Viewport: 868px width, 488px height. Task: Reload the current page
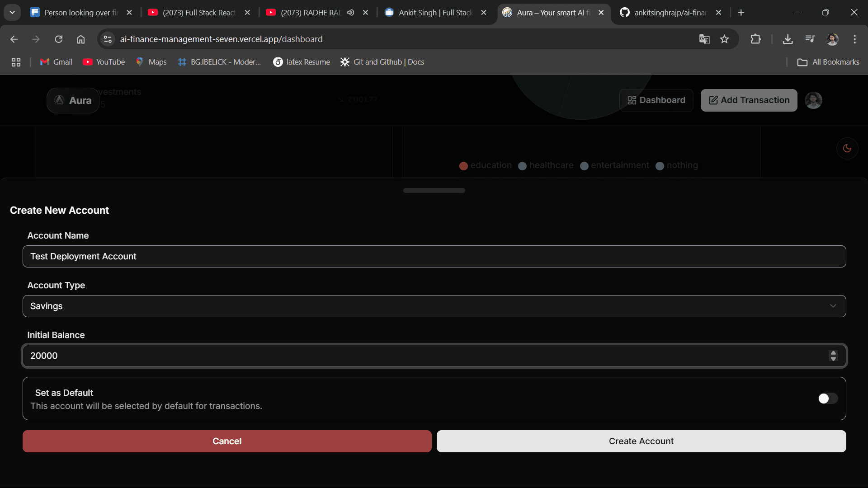[59, 39]
